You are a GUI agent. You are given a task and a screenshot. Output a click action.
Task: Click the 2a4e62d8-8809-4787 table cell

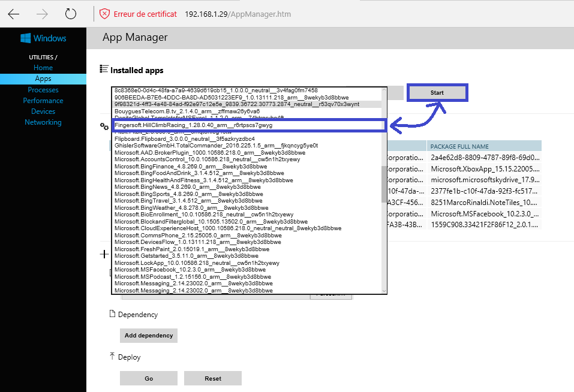click(484, 158)
